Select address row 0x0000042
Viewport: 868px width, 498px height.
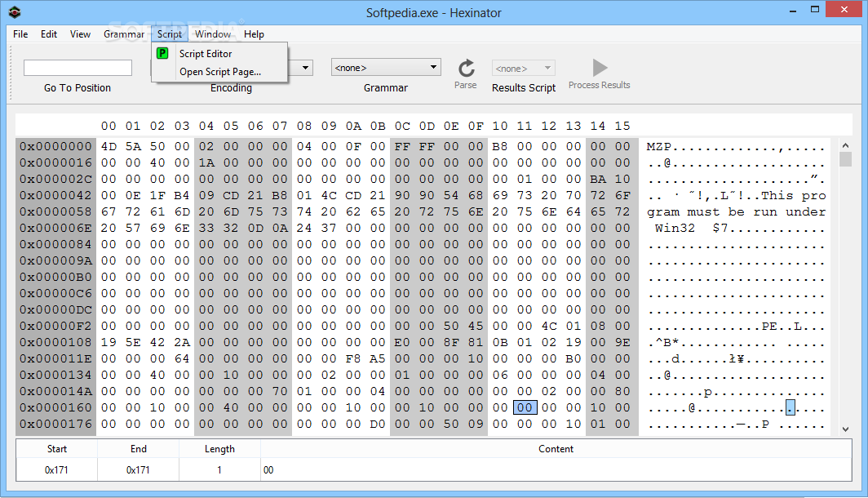[55, 196]
